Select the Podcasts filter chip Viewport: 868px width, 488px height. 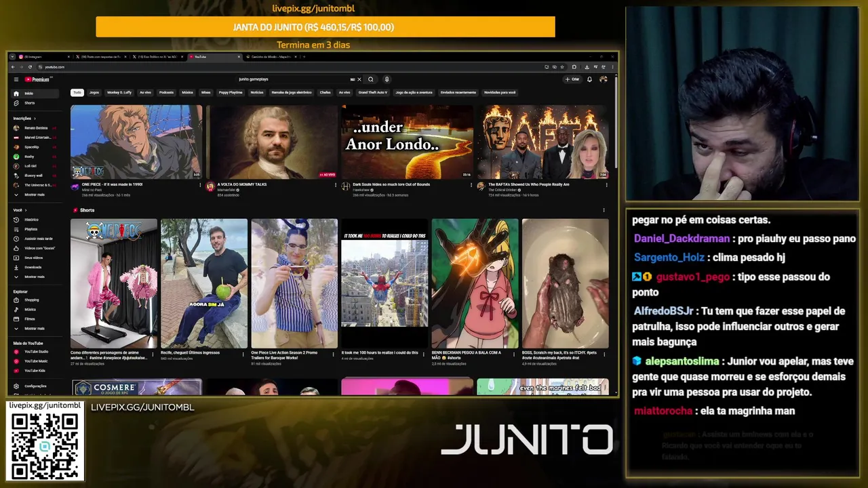tap(166, 92)
